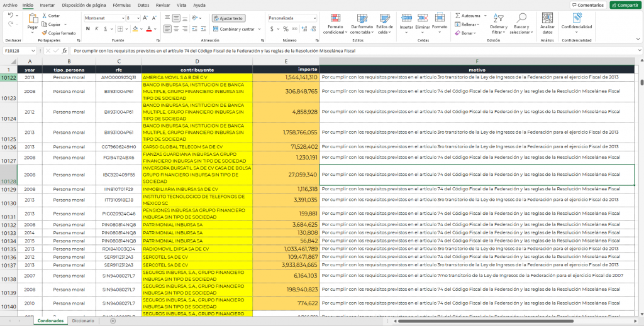
Task: Select the Cortar scissors icon
Action: 45,16
